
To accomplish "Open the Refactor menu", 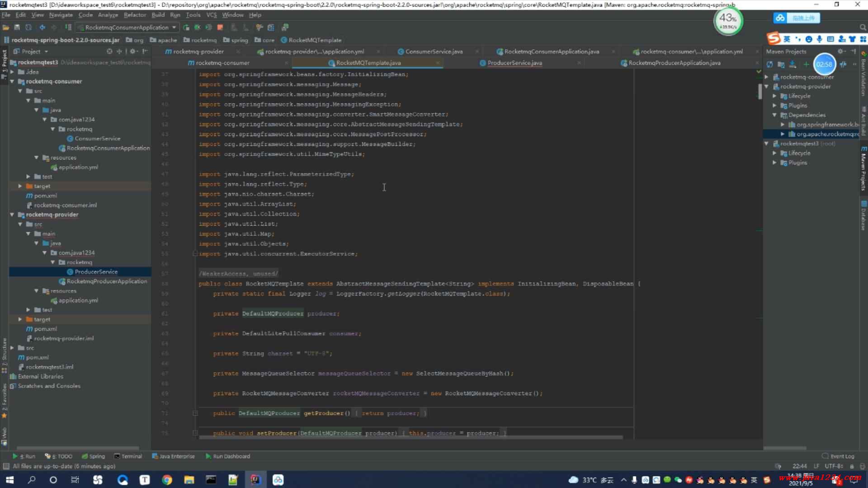I will click(x=135, y=15).
